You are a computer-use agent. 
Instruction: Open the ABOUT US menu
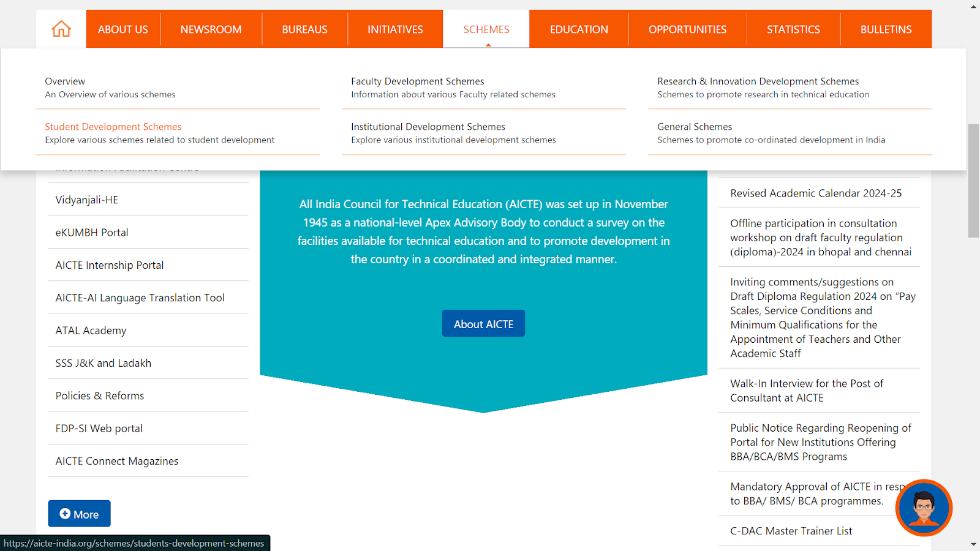tap(123, 29)
